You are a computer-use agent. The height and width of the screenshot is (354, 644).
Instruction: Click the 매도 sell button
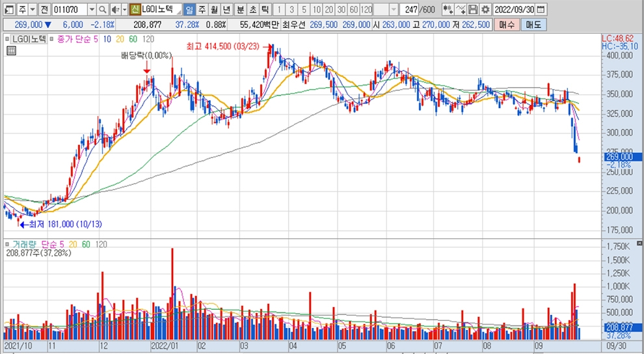(533, 25)
